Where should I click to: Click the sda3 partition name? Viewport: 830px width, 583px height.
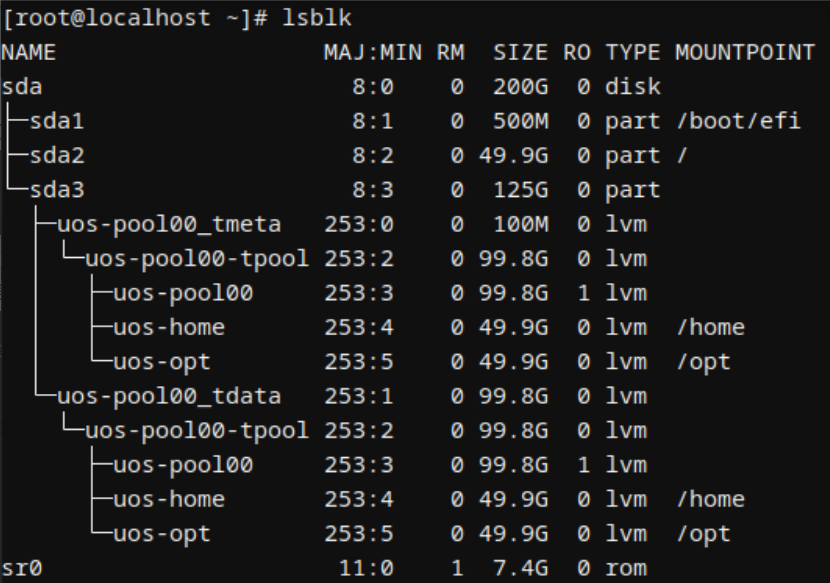57,190
